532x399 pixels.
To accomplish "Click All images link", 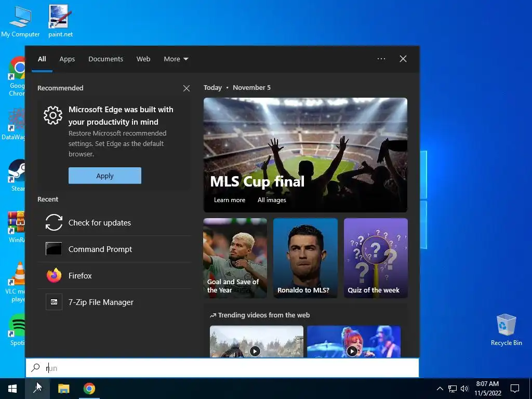I will point(271,200).
